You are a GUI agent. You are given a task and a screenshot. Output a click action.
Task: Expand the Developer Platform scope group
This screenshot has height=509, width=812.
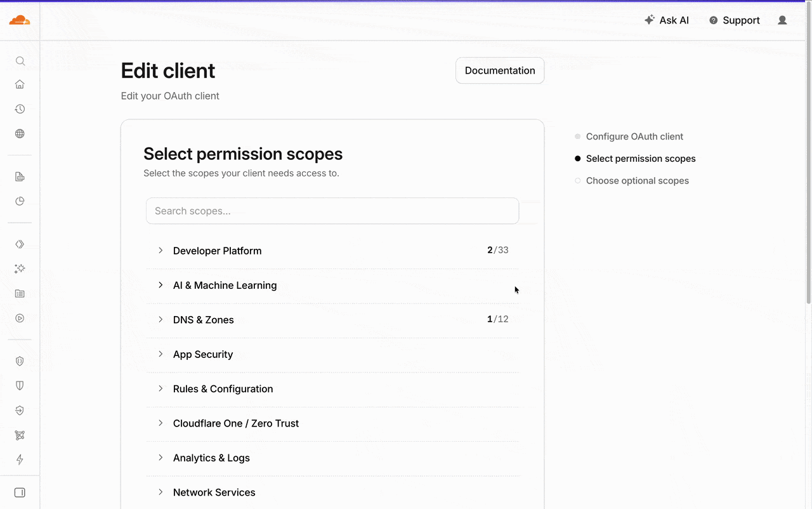pyautogui.click(x=332, y=251)
